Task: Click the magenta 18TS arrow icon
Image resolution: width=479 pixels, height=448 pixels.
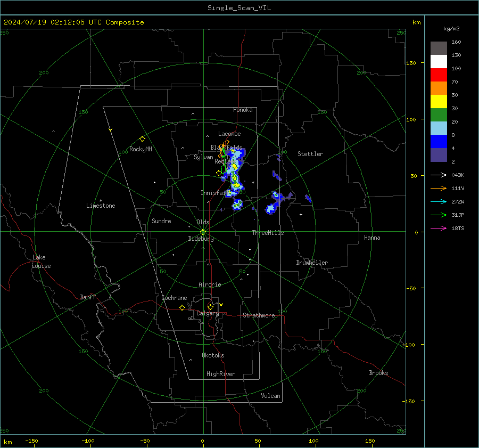Action: click(439, 228)
